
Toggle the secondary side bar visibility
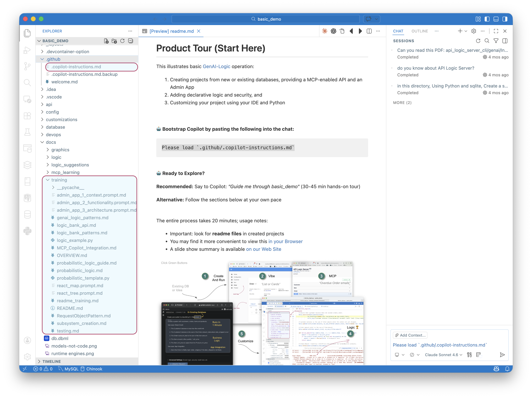[x=505, y=19]
